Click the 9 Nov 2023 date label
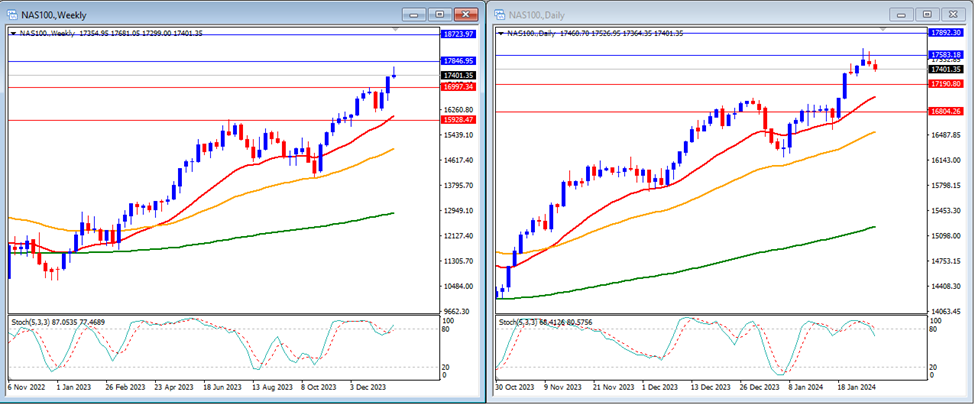 point(563,387)
